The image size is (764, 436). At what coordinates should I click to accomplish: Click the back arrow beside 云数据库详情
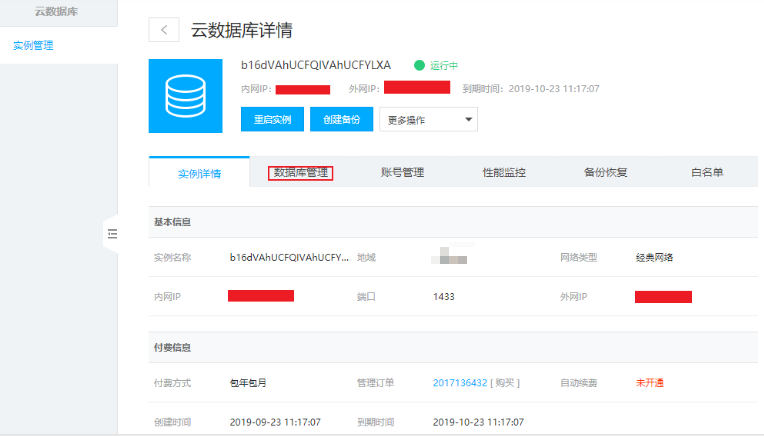coord(164,30)
